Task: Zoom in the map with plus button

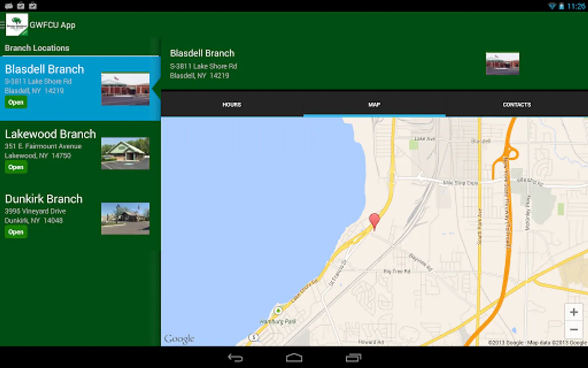Action: (x=574, y=312)
